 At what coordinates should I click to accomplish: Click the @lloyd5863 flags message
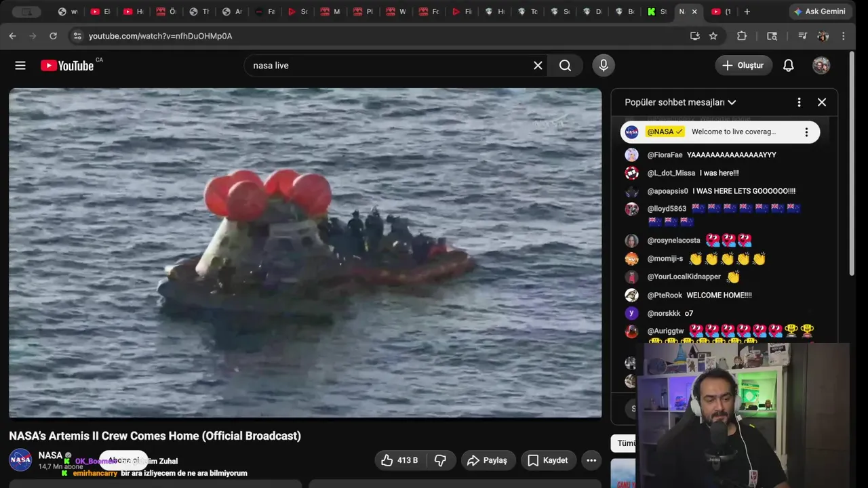(x=719, y=215)
